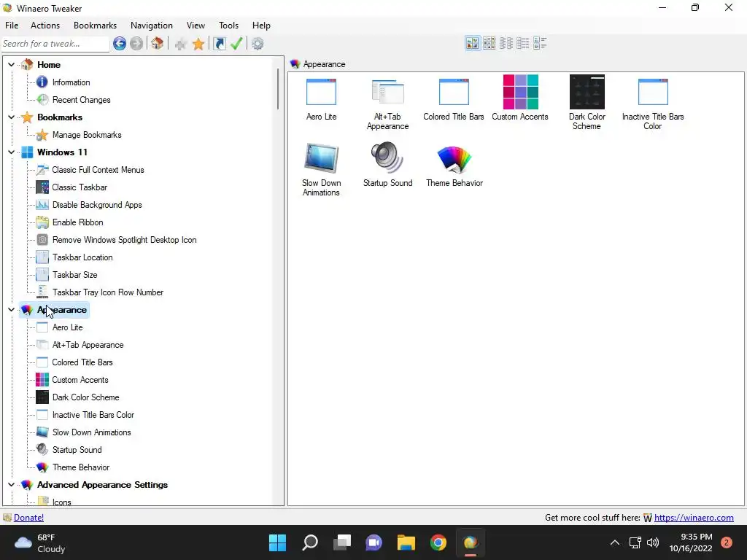The height and width of the screenshot is (560, 747).
Task: Open File Explorer from taskbar
Action: click(x=406, y=542)
